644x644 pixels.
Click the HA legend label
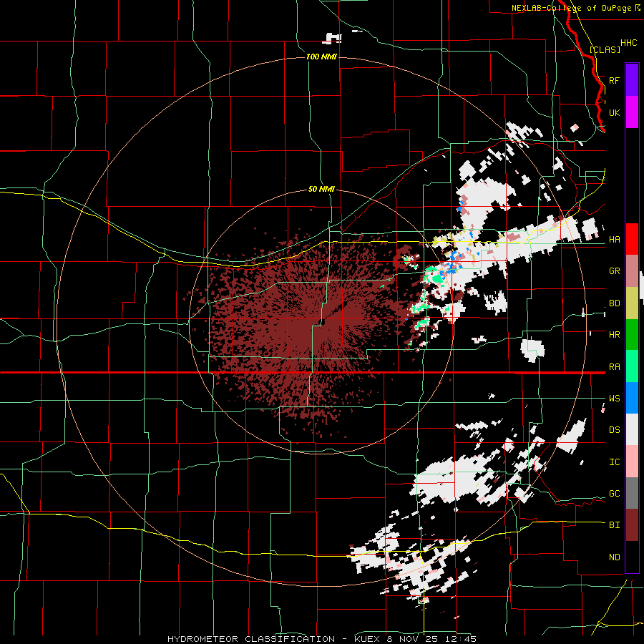[614, 240]
